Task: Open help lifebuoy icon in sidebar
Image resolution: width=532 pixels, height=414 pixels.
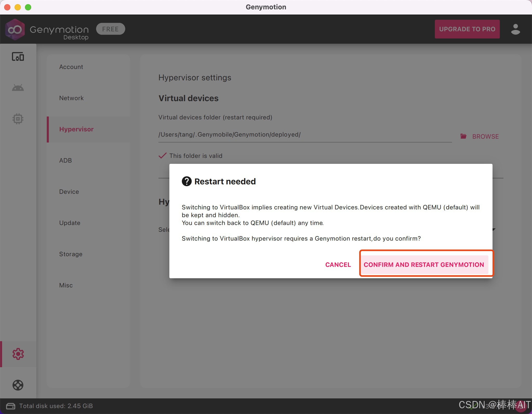Action: click(x=18, y=385)
